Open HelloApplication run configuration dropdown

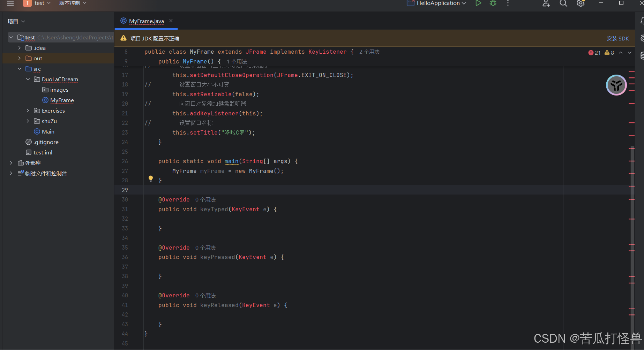441,3
